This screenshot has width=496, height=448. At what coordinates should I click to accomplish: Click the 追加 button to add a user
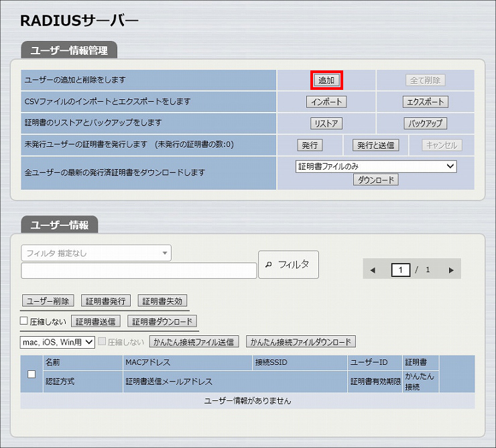pyautogui.click(x=326, y=80)
